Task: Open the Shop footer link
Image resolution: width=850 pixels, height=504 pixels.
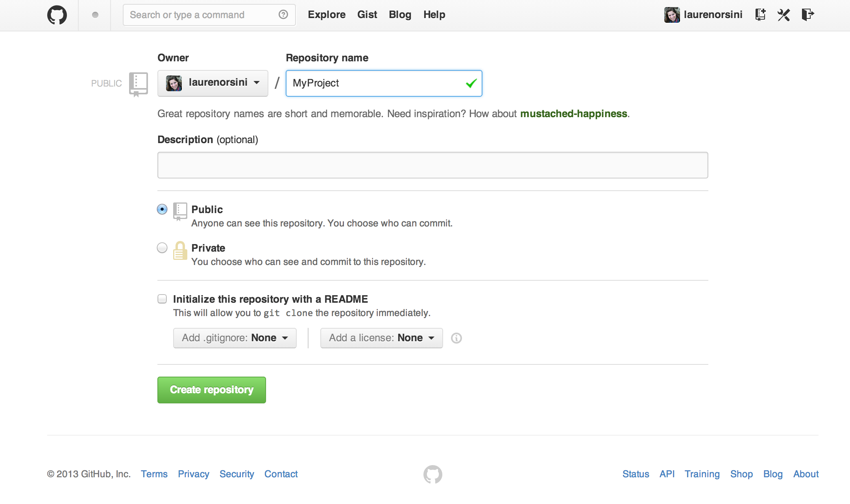Action: click(741, 474)
